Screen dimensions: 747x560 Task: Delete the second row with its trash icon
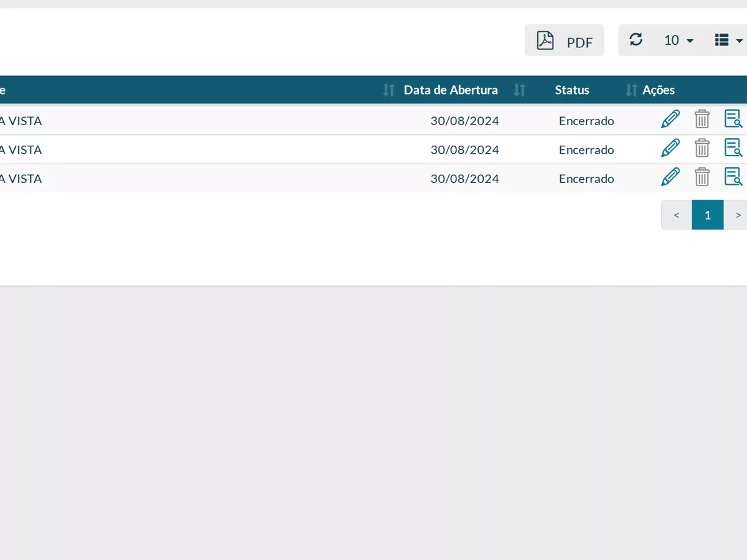[702, 148]
